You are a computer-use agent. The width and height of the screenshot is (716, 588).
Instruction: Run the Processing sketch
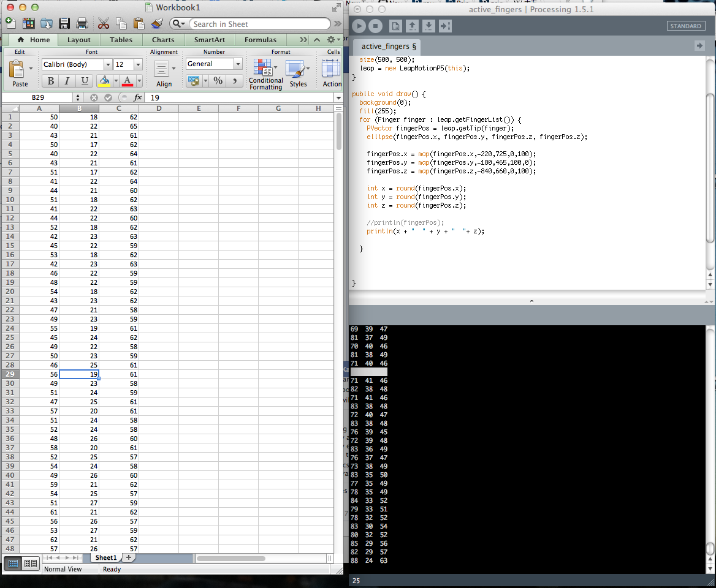click(x=359, y=26)
